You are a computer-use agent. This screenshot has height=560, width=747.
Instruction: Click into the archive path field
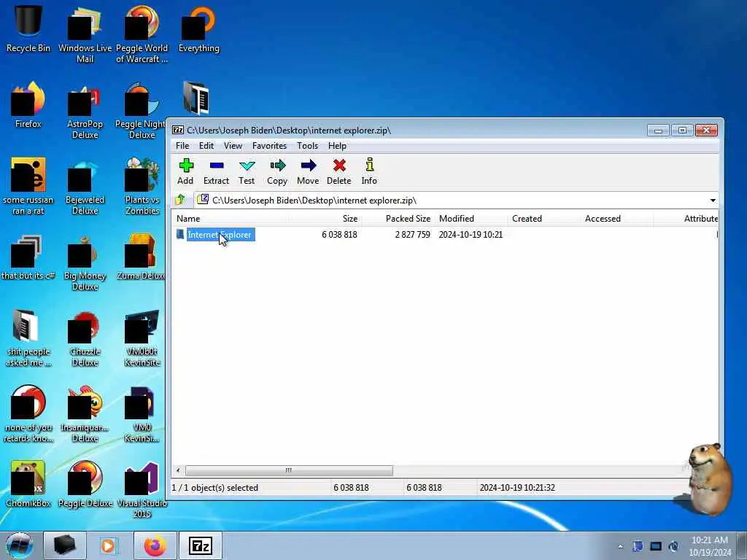(x=452, y=201)
